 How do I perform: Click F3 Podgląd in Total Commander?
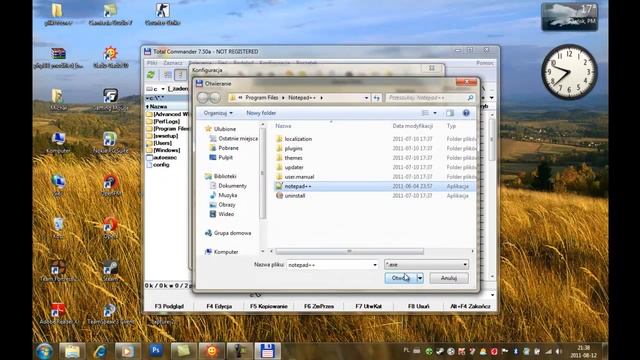pyautogui.click(x=169, y=306)
